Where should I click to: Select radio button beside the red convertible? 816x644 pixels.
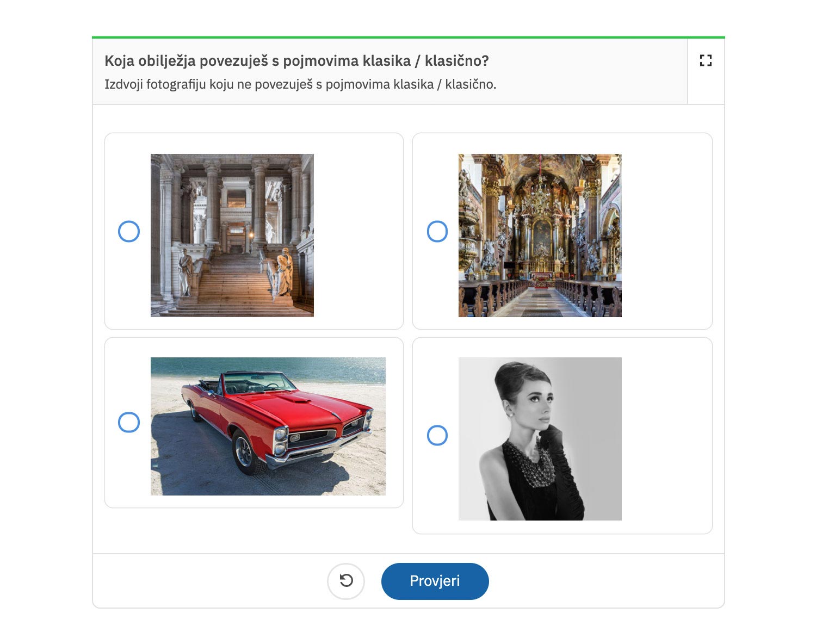129,422
